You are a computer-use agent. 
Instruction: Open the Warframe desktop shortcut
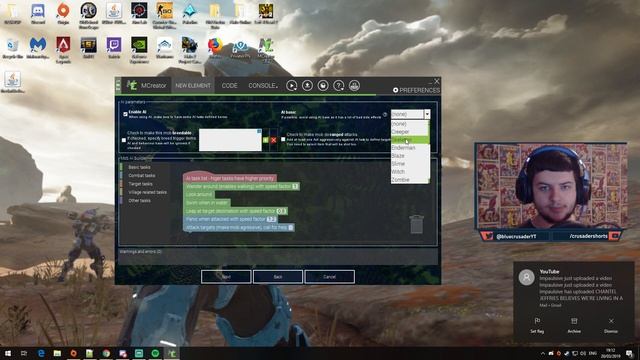164,48
